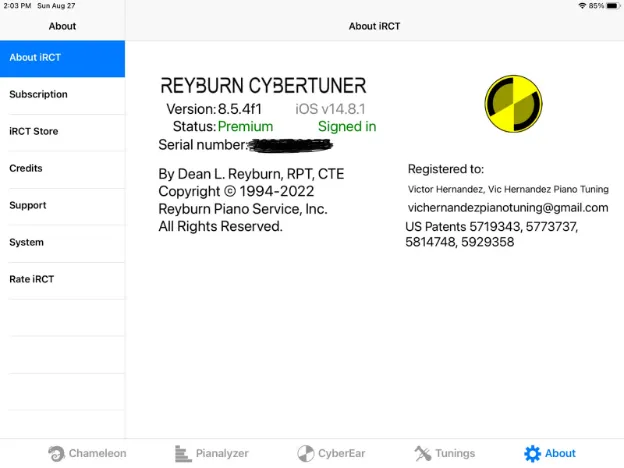This screenshot has height=468, width=624.
Task: Click the green Premium status text
Action: click(x=245, y=127)
